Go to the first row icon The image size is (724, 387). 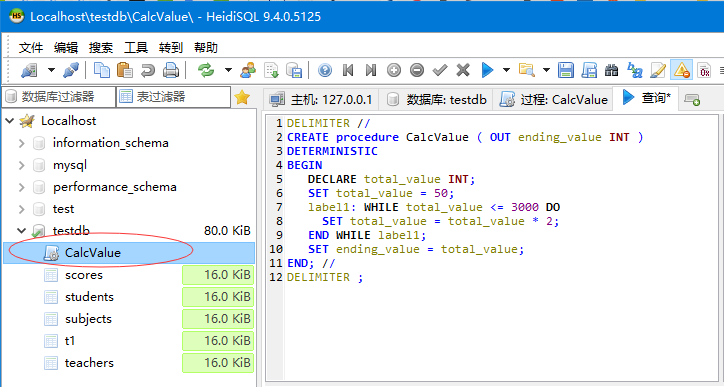pyautogui.click(x=348, y=70)
